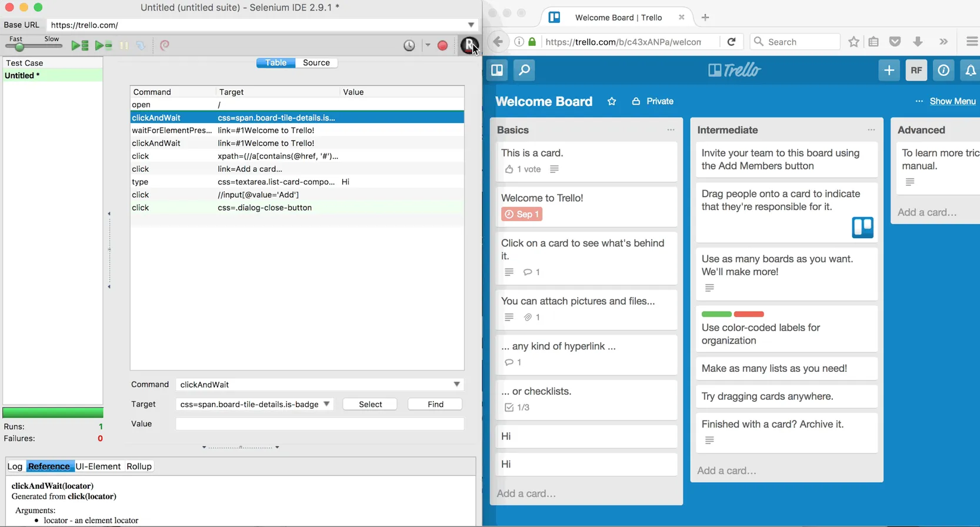This screenshot has width=980, height=527.
Task: Click the green padlock in the address bar
Action: [x=532, y=42]
